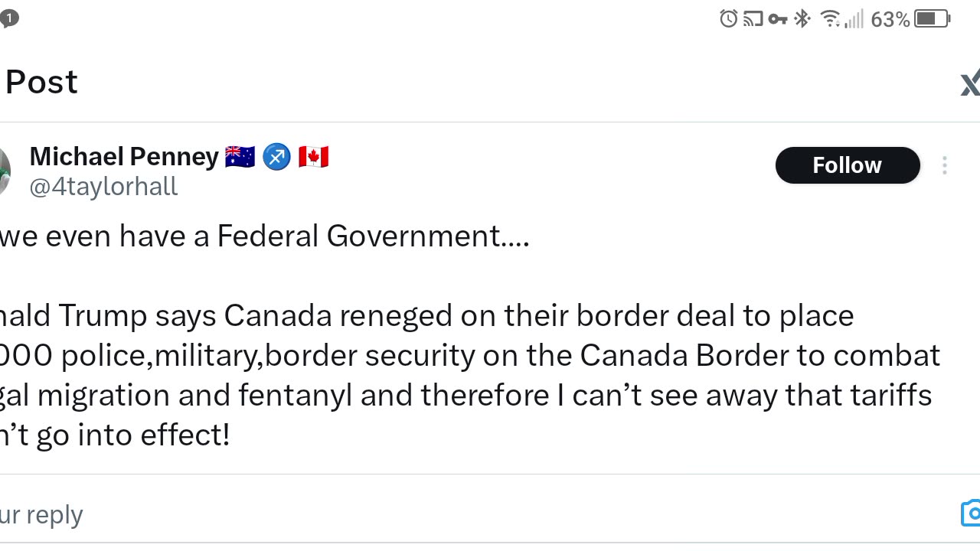This screenshot has height=551, width=980.
Task: Tap the Bluetooth status icon
Action: pos(802,18)
